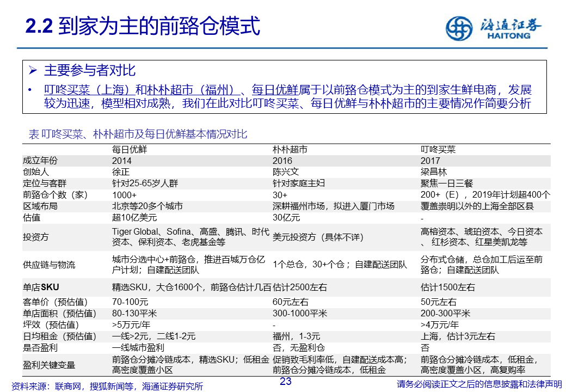The width and height of the screenshot is (566, 392).
Task: Click row label 投资方
Action: pyautogui.click(x=36, y=237)
